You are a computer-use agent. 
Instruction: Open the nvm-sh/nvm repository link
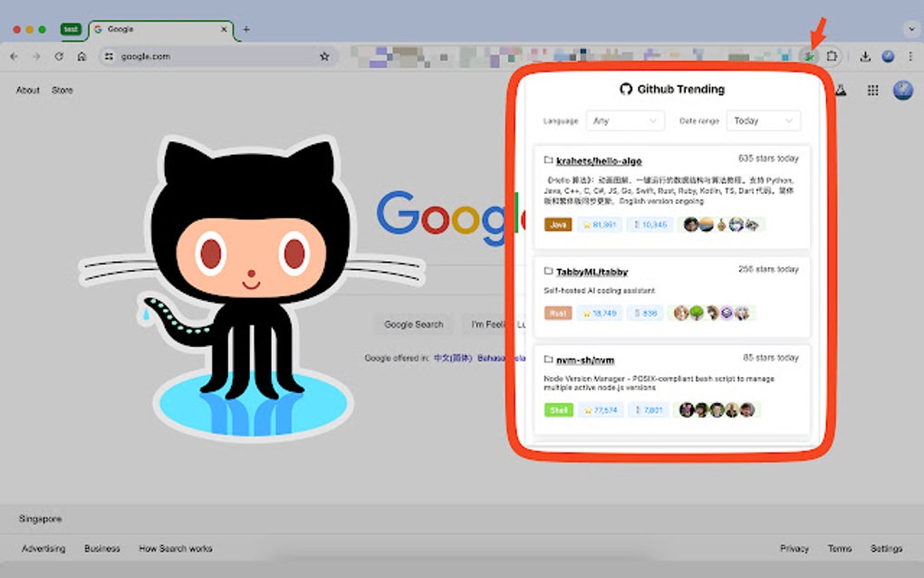tap(585, 360)
